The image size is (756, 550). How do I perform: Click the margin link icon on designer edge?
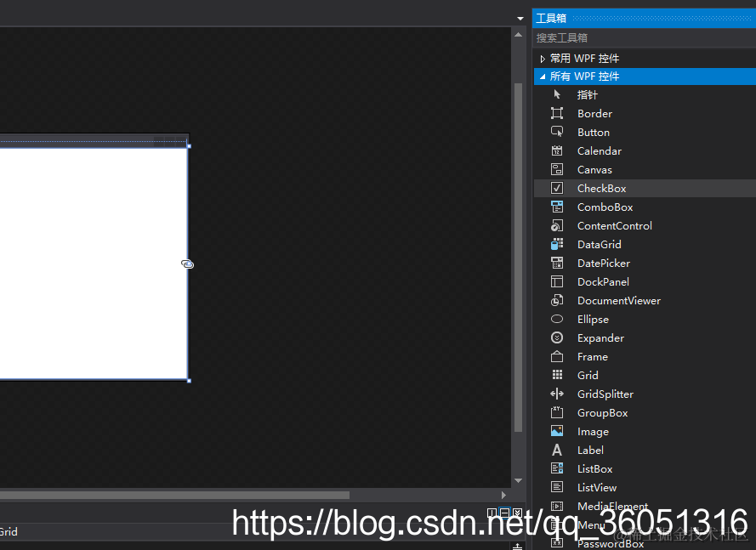coord(187,264)
